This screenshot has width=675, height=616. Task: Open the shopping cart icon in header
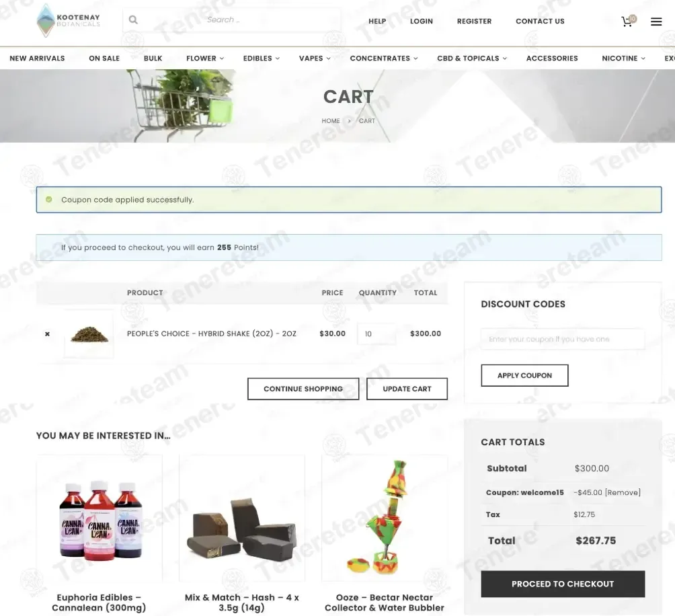pyautogui.click(x=628, y=21)
